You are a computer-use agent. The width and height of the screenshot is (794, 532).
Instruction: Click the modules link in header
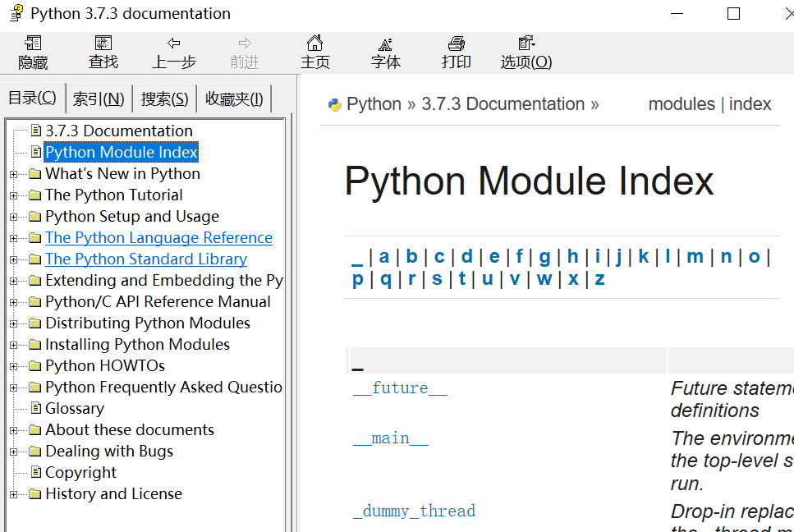682,104
